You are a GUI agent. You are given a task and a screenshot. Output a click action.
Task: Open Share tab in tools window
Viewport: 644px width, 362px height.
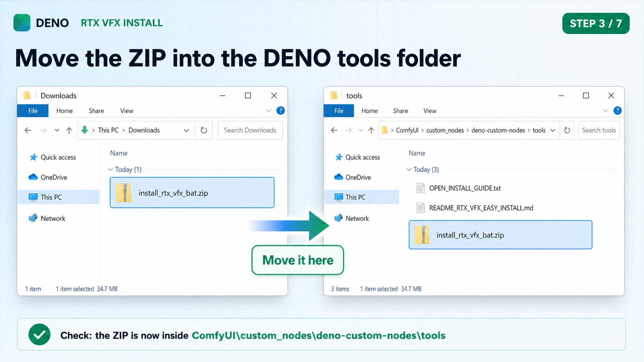pyautogui.click(x=401, y=111)
